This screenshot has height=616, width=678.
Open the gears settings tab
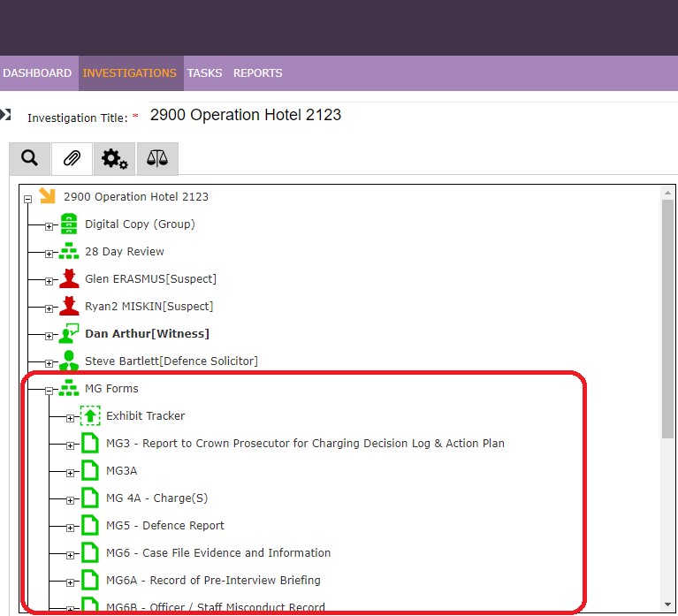click(114, 159)
